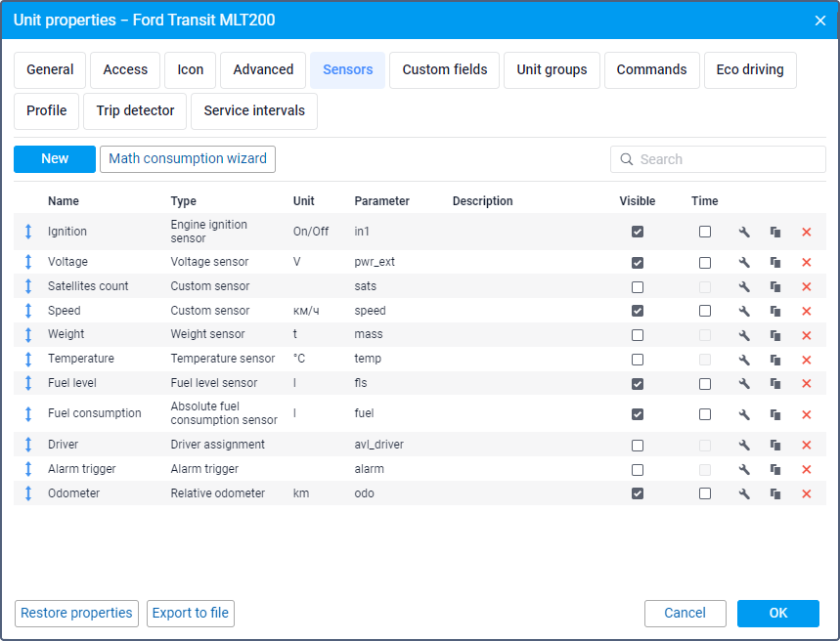Screen dimensions: 840x641
Task: Uncheck Visible for Ignition sensor
Action: point(638,232)
